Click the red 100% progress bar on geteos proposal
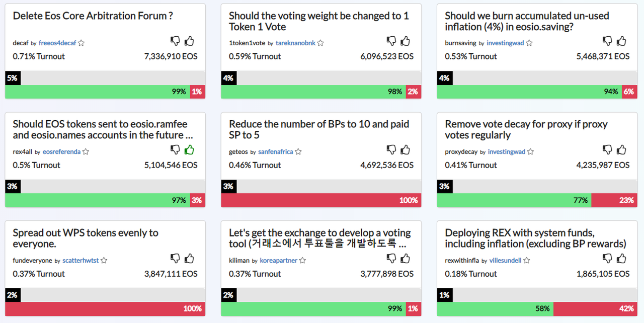 pos(320,200)
